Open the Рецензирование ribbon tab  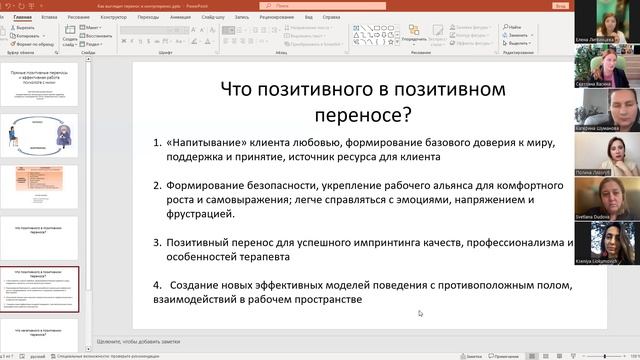[x=277, y=17]
